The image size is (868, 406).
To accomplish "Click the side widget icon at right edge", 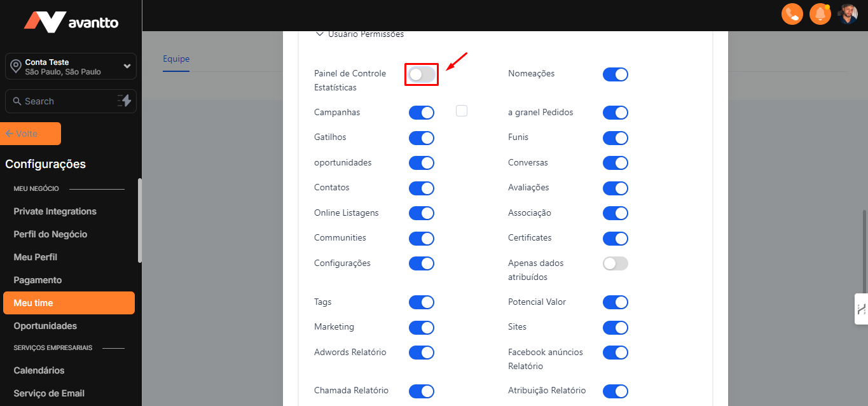I will point(862,309).
